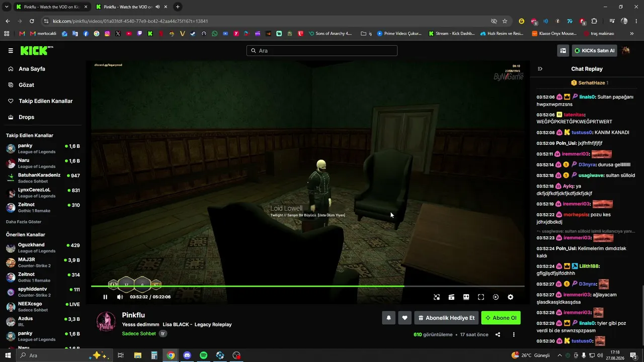Image resolution: width=644 pixels, height=362 pixels.
Task: Mute the video volume
Action: [x=120, y=297]
